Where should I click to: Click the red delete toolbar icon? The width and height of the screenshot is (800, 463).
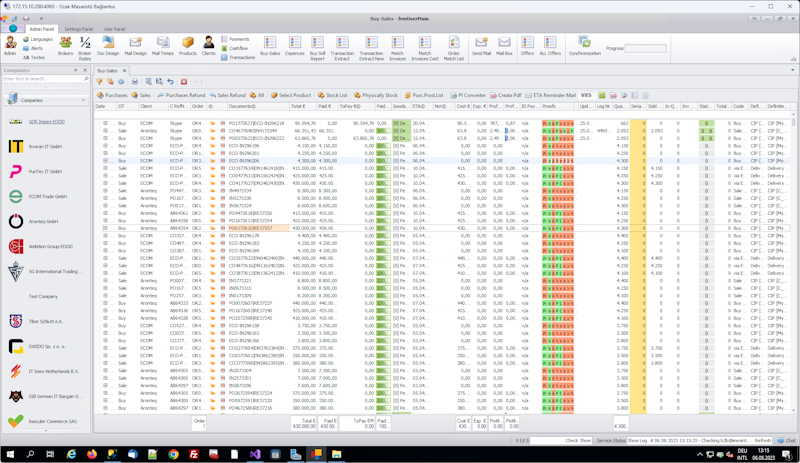[184, 82]
